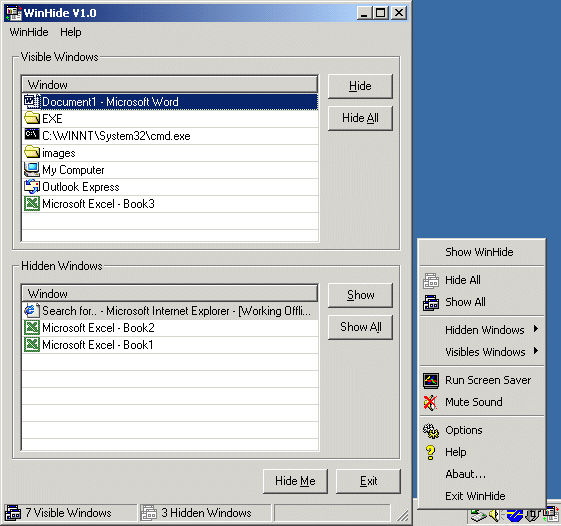Select the images row text

point(59,153)
